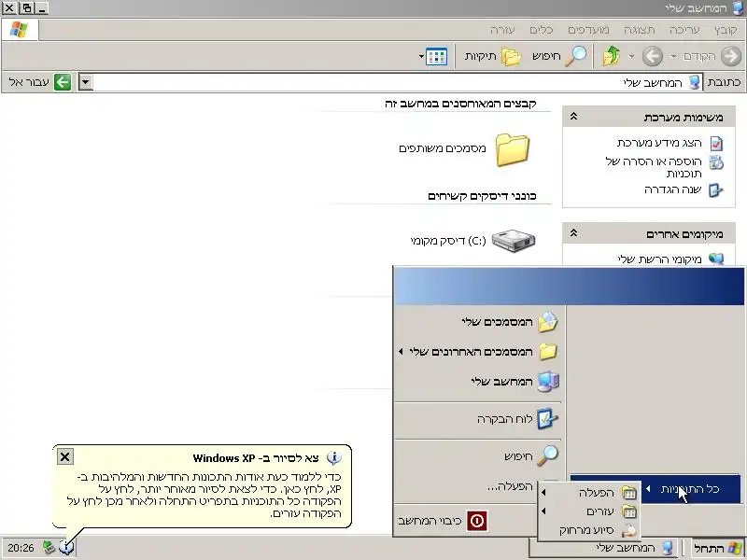Image resolution: width=747 pixels, height=560 pixels.
Task: Click View system information (הצג מידע מערכת) icon
Action: click(716, 143)
